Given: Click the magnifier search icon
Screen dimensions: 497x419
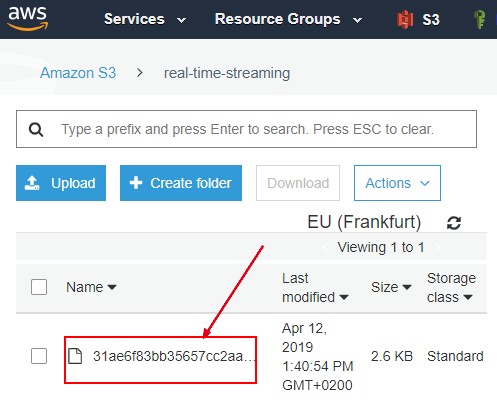Looking at the screenshot, I should pos(36,129).
